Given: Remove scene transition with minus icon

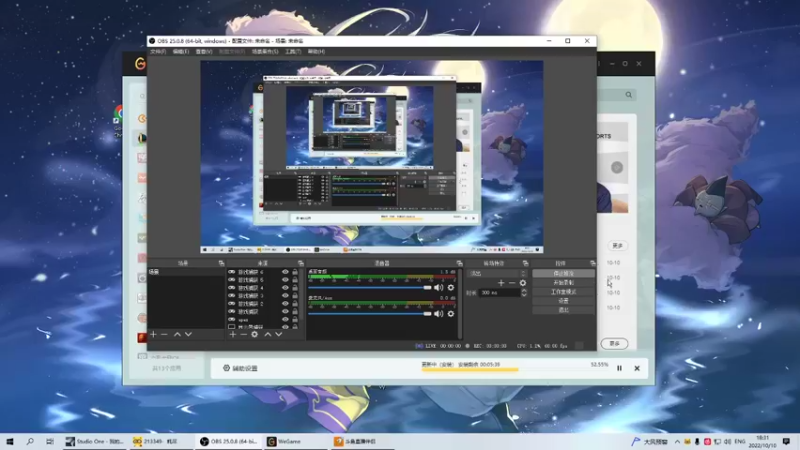Looking at the screenshot, I should [x=511, y=283].
